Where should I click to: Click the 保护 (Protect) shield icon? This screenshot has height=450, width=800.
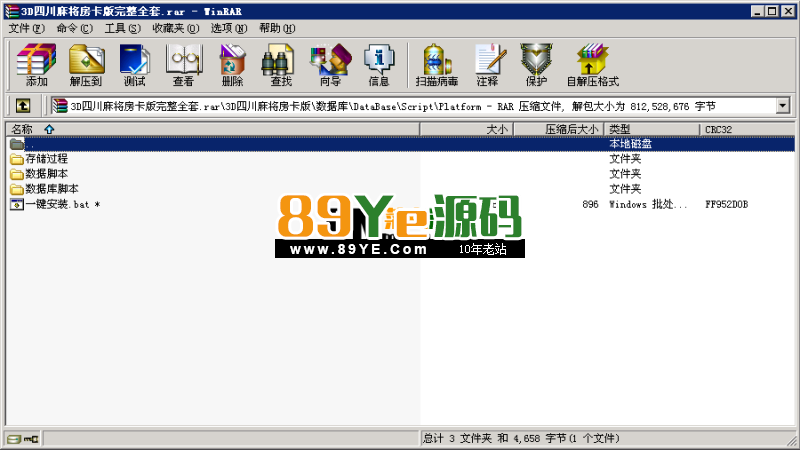tap(536, 65)
